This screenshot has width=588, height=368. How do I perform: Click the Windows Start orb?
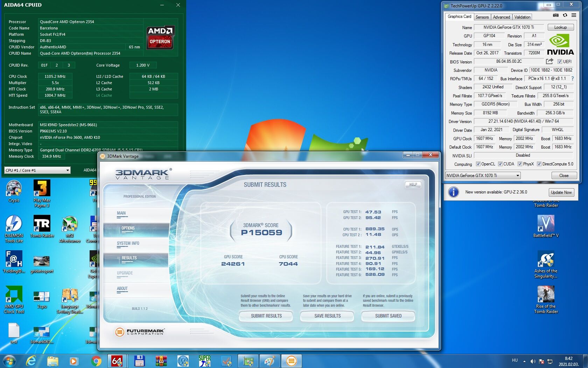[x=9, y=361]
